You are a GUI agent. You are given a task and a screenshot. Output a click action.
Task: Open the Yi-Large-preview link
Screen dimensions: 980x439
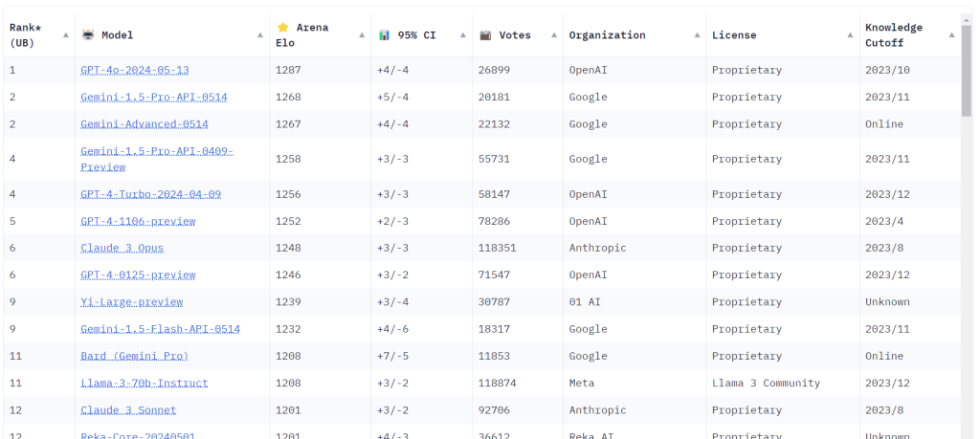132,302
